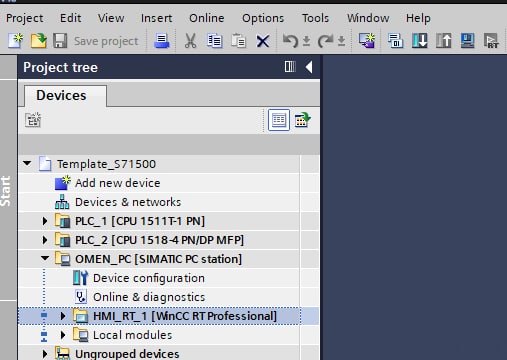The width and height of the screenshot is (507, 360).
Task: Select the Local modules row
Action: pos(159,335)
